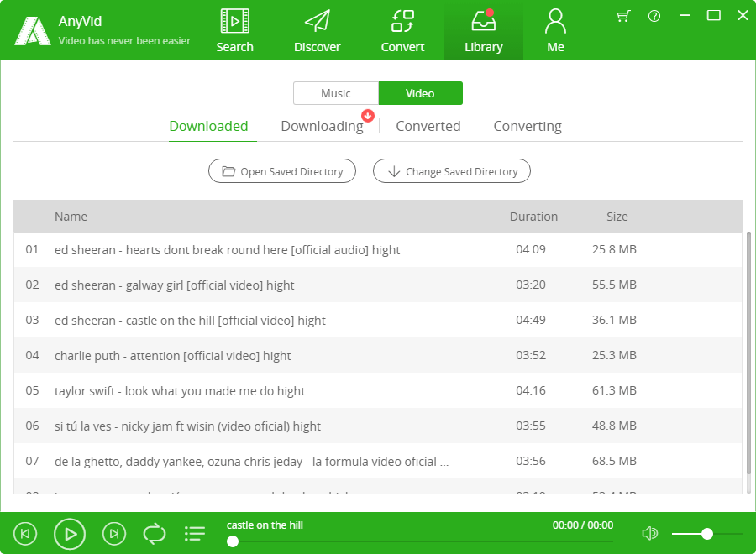Select la formula video oficial row
Image resolution: width=756 pixels, height=554 pixels.
click(x=378, y=461)
